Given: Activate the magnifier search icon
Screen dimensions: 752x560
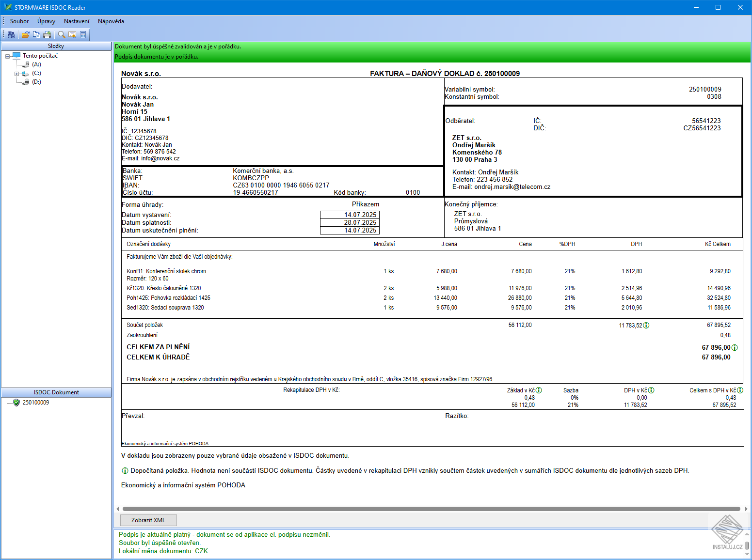Looking at the screenshot, I should [x=61, y=34].
